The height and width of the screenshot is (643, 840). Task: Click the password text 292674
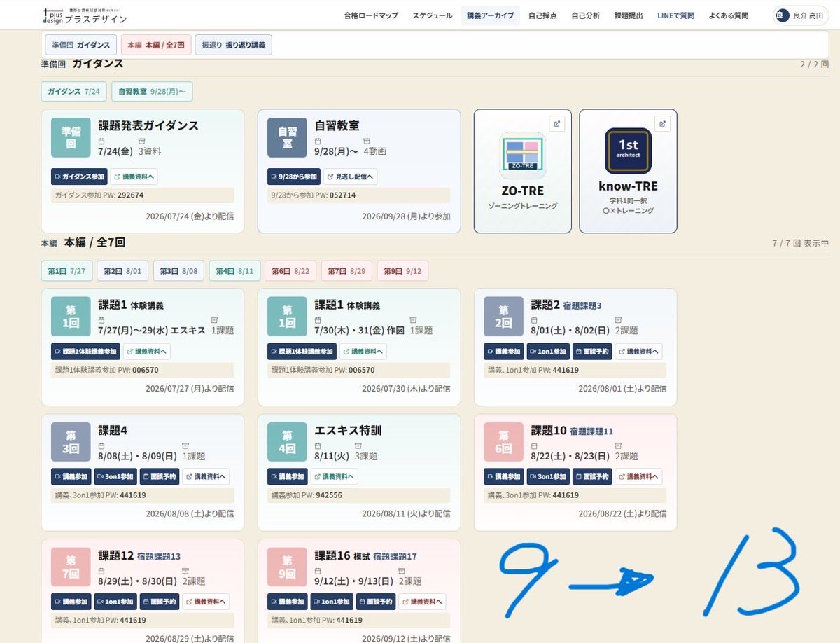(x=130, y=195)
